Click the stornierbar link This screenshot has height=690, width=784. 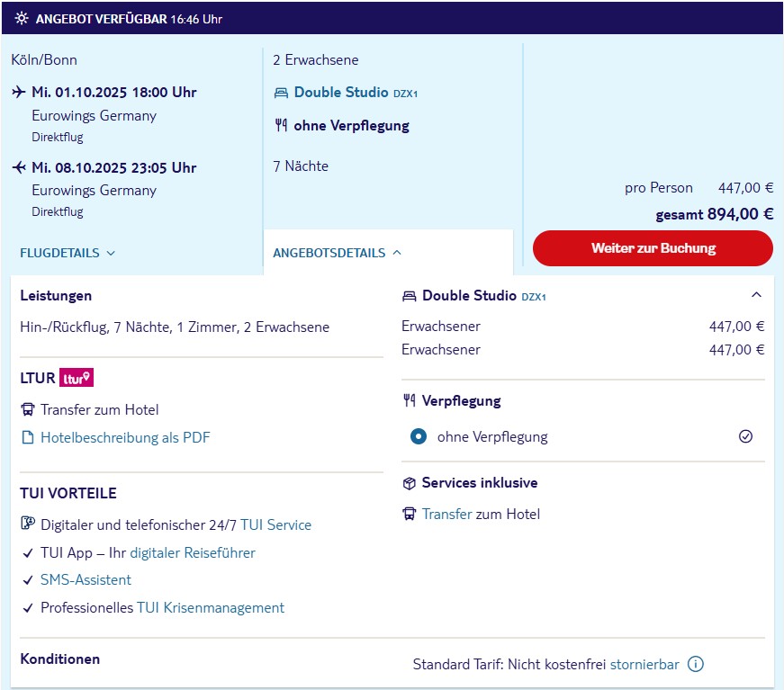click(644, 665)
